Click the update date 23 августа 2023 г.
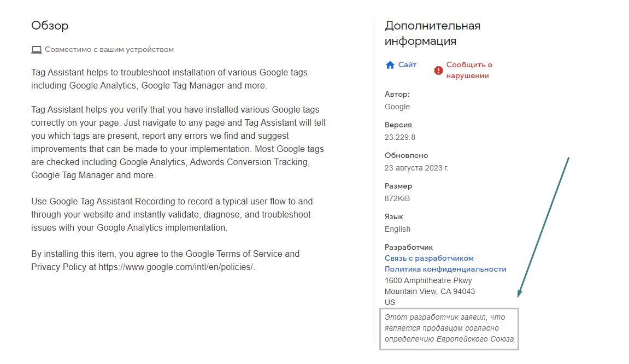The image size is (629, 364). tap(416, 168)
